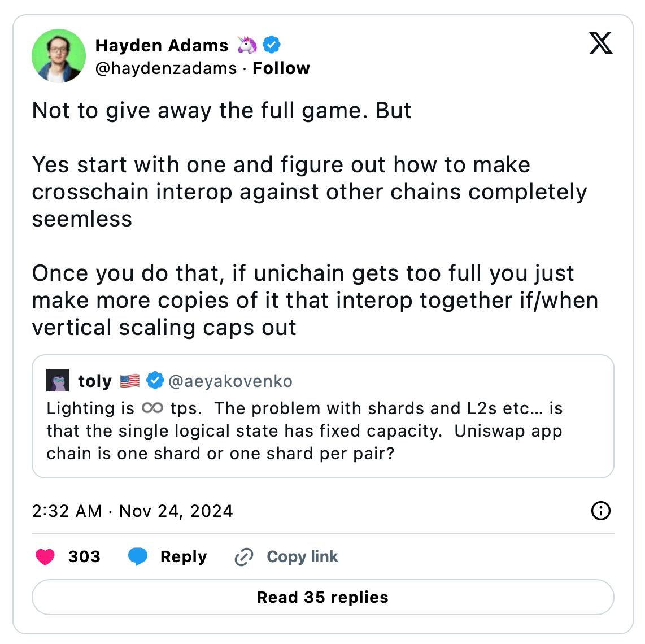The width and height of the screenshot is (645, 644).
Task: Click the 303 likes count
Action: point(84,557)
